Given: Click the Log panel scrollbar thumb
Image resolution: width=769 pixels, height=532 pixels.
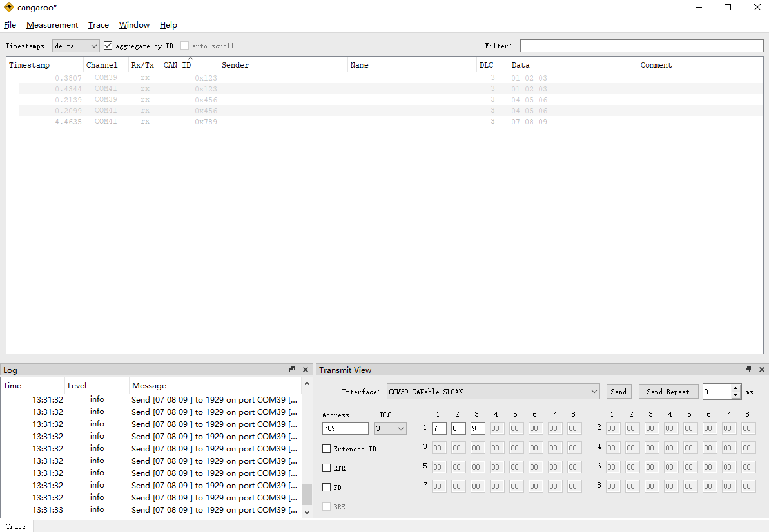Looking at the screenshot, I should (x=307, y=494).
